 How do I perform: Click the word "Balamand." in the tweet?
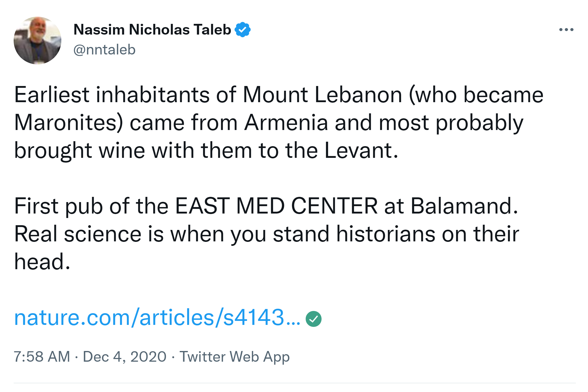click(x=464, y=206)
